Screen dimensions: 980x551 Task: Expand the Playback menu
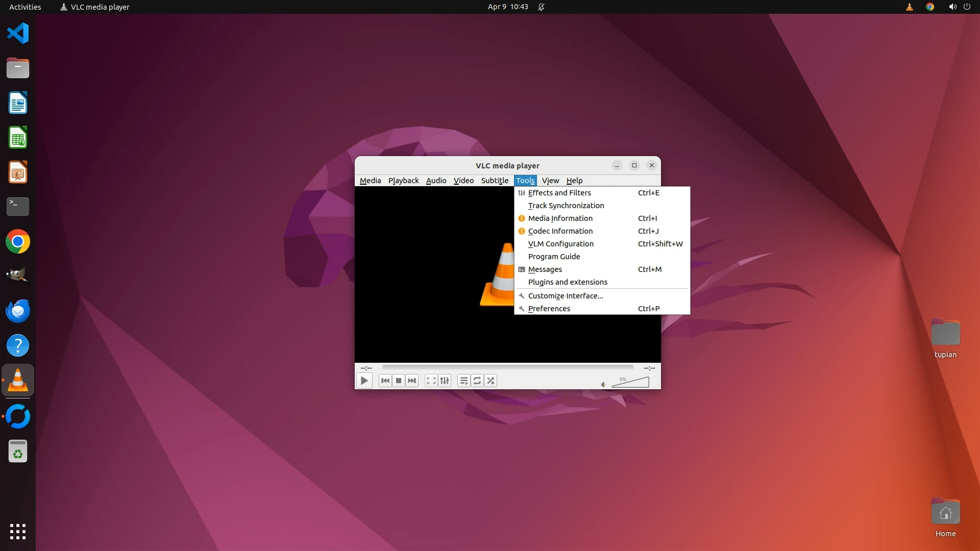(x=403, y=181)
